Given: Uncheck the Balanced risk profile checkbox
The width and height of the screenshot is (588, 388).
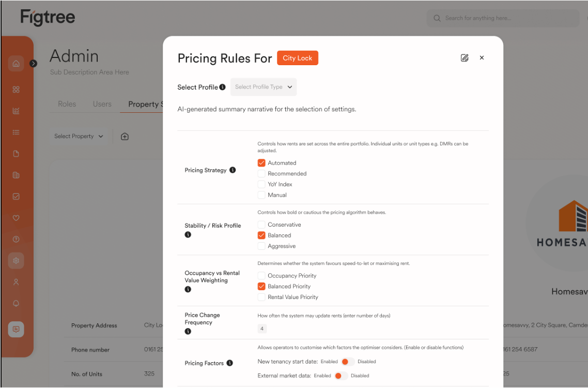Looking at the screenshot, I should (261, 235).
